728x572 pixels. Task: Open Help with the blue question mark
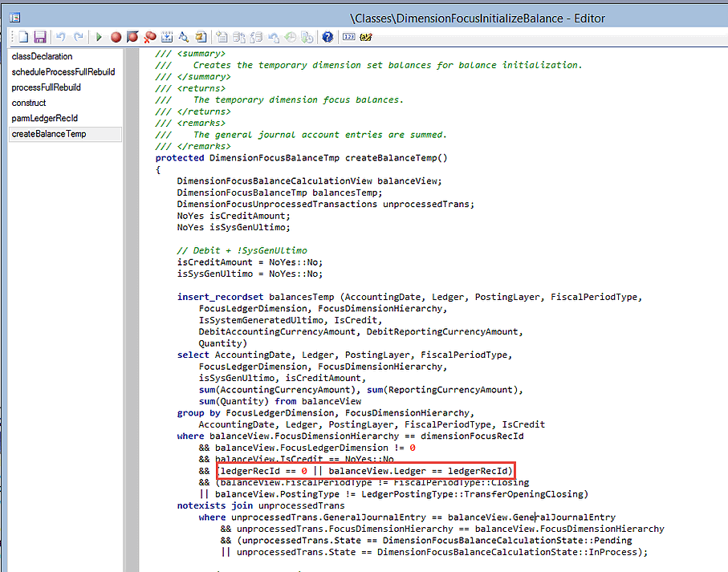(327, 37)
